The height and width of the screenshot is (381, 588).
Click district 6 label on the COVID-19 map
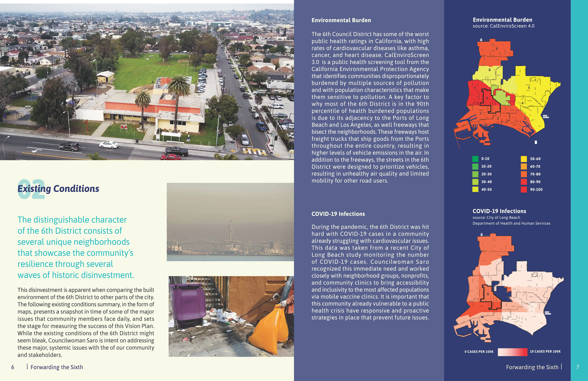point(488,294)
